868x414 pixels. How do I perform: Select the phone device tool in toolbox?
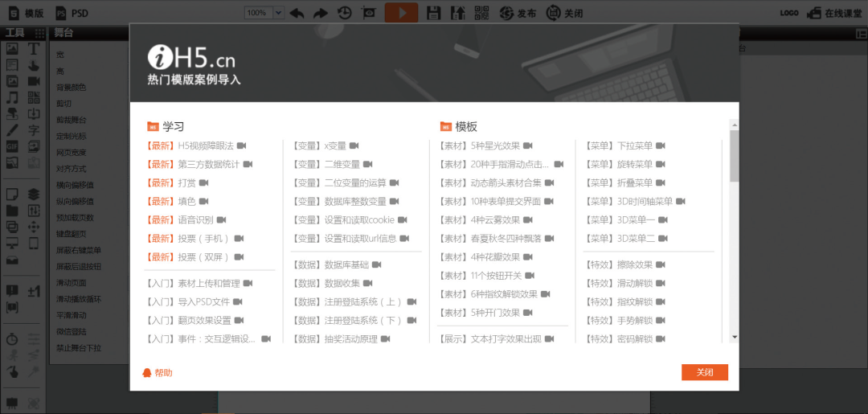[34, 243]
